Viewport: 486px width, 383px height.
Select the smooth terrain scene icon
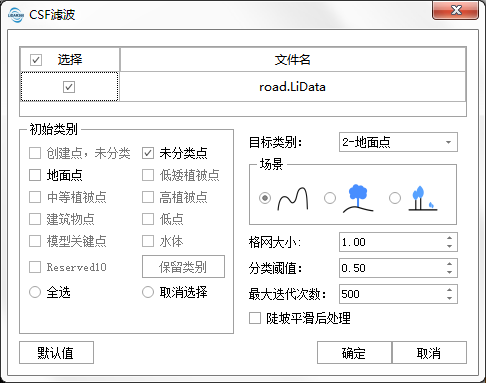click(293, 199)
